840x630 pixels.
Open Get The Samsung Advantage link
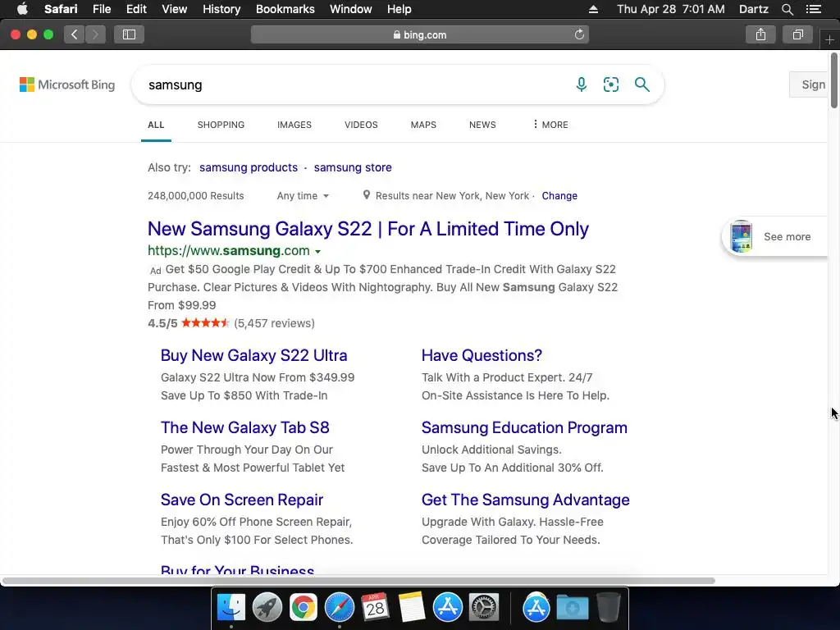pos(525,500)
